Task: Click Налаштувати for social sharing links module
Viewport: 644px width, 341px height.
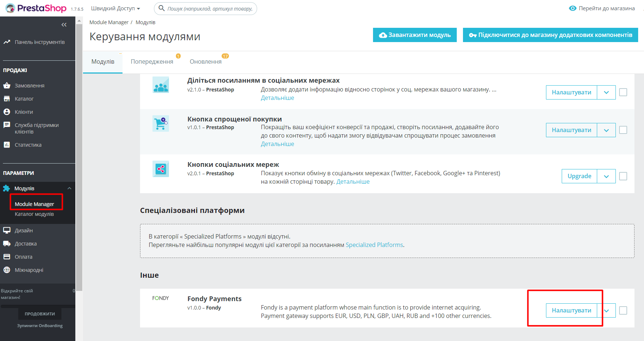Action: click(x=571, y=92)
